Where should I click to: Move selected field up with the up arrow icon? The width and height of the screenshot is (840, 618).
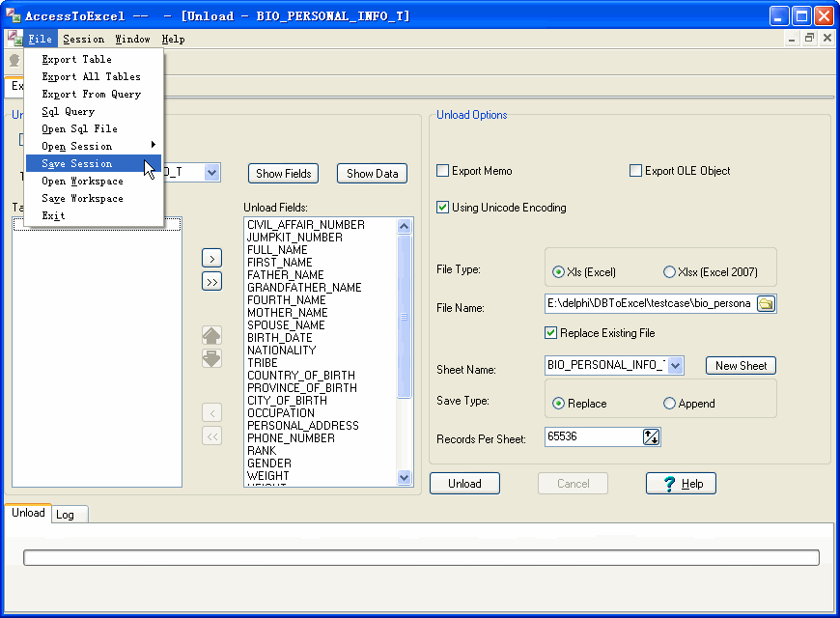tap(211, 335)
